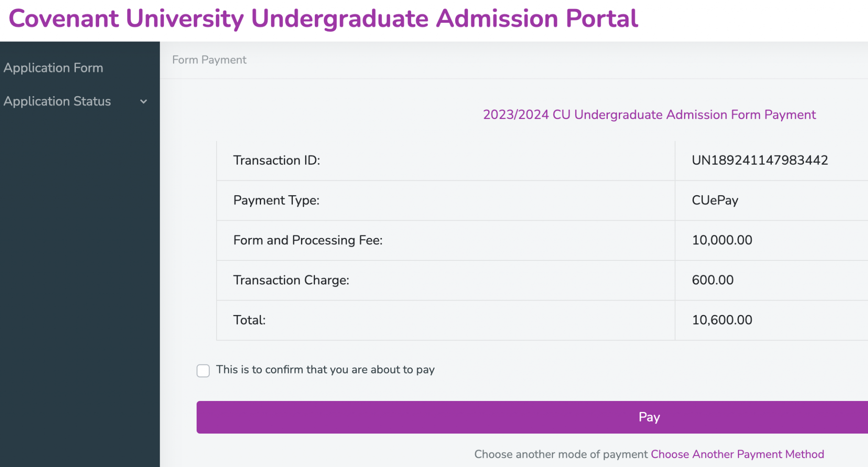Click the Covenant University portal title
Screen dimensions: 868x467
point(323,19)
